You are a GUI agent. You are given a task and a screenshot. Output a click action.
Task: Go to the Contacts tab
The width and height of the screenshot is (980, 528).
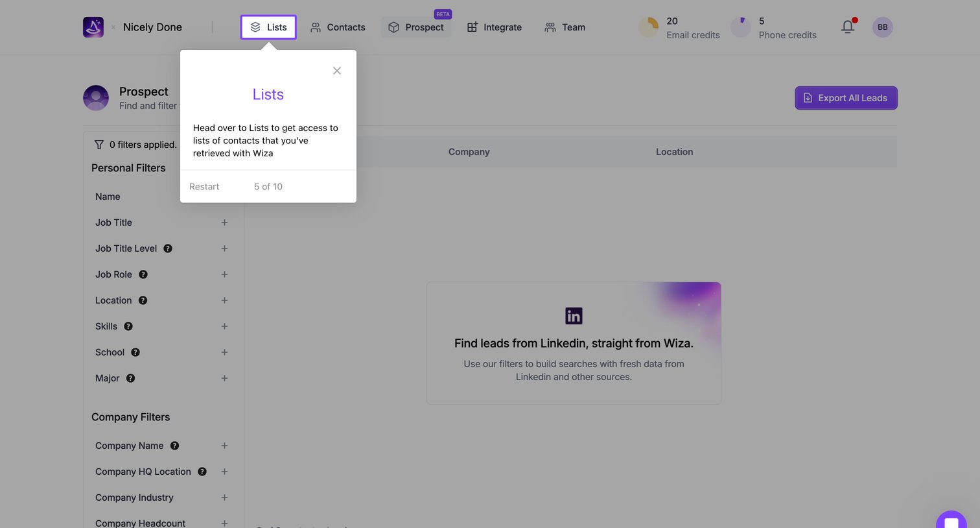point(338,27)
